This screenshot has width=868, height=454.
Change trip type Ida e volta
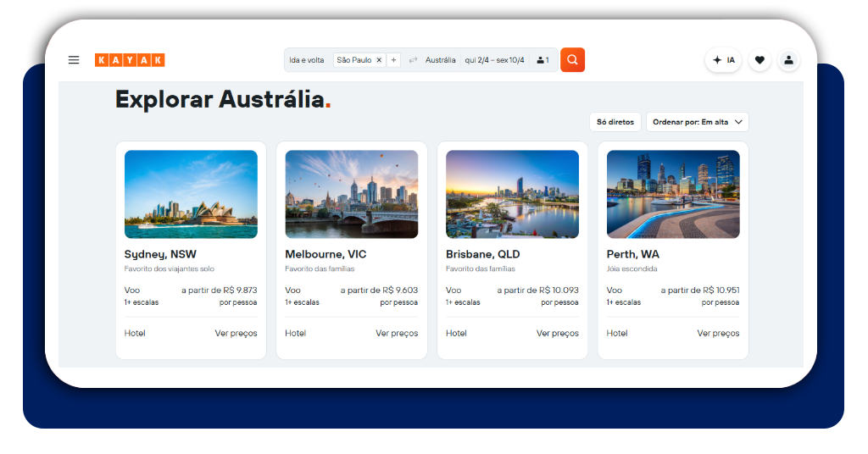[x=307, y=60]
